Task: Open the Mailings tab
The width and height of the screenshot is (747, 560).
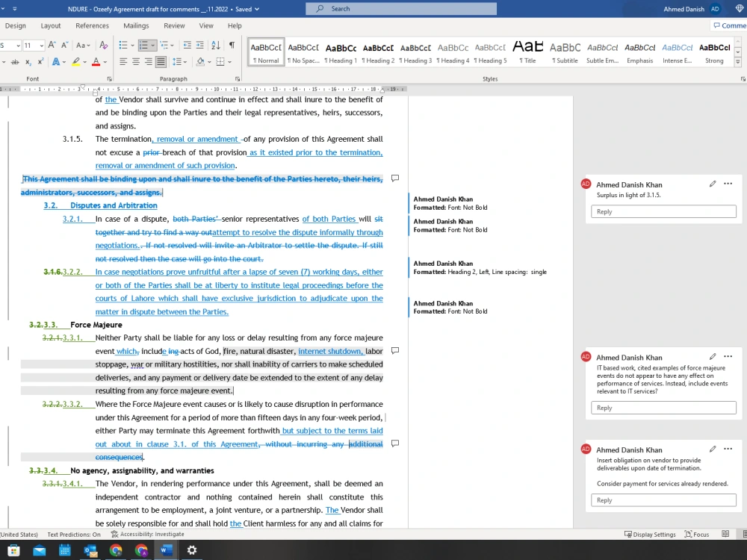Action: point(136,25)
